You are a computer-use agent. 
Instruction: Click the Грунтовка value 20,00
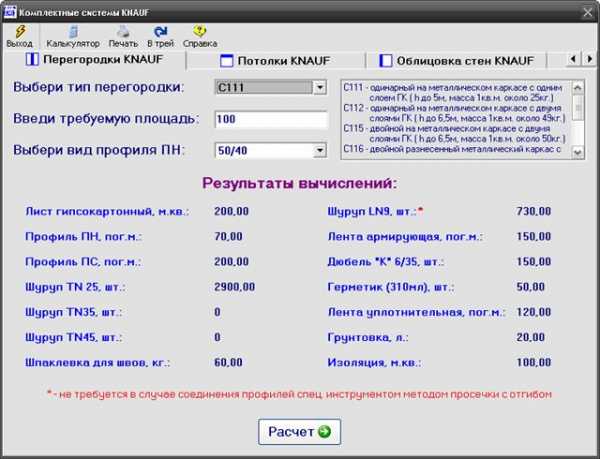[531, 337]
